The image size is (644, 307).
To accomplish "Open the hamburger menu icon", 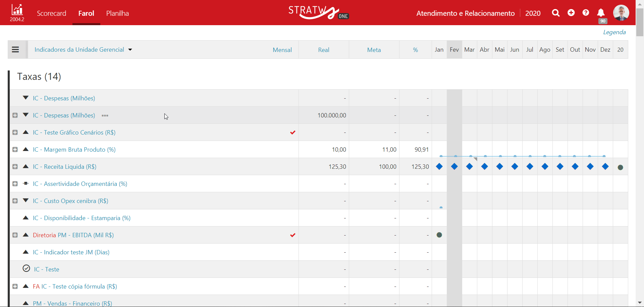I will pyautogui.click(x=15, y=50).
